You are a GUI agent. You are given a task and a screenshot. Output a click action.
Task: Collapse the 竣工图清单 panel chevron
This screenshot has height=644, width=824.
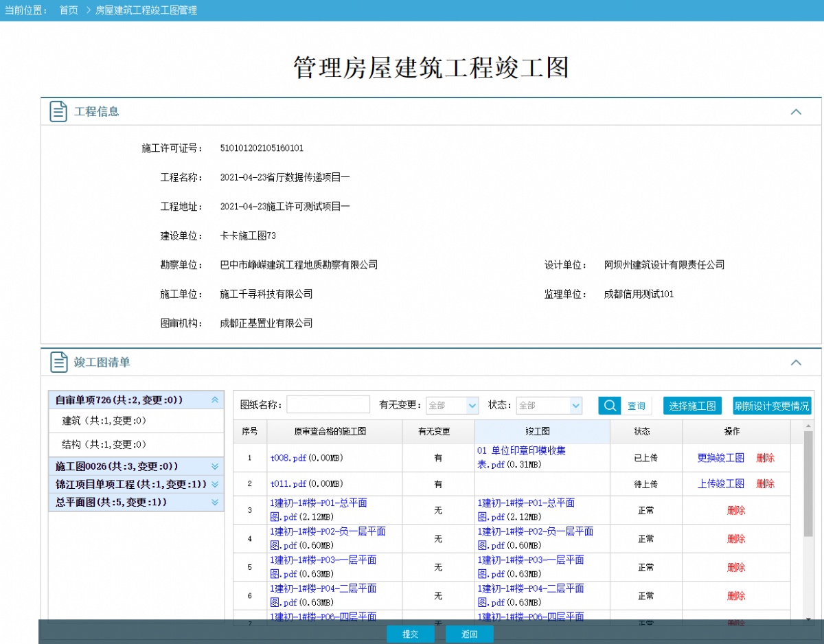796,362
